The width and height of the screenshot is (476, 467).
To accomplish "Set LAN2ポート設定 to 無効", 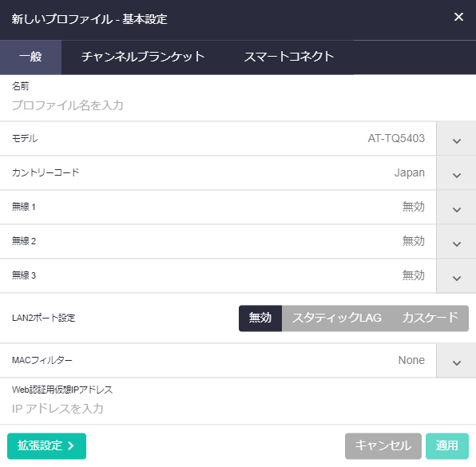I will 260,319.
